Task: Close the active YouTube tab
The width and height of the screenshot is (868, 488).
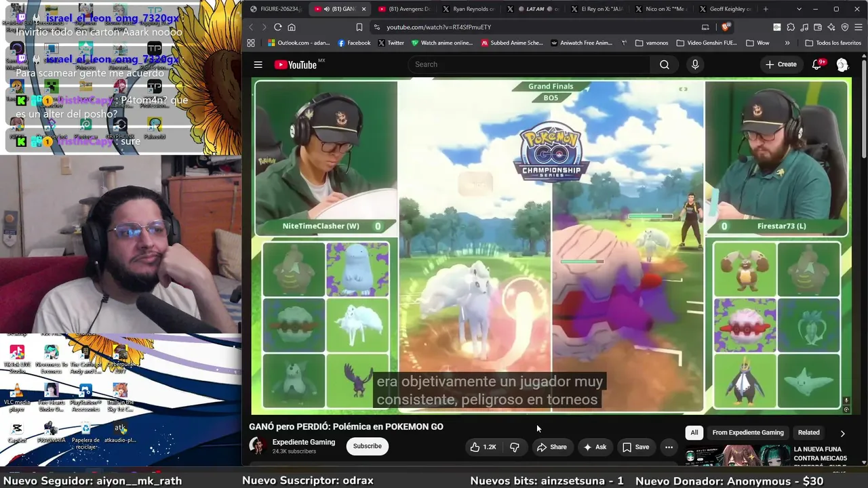Action: (363, 9)
